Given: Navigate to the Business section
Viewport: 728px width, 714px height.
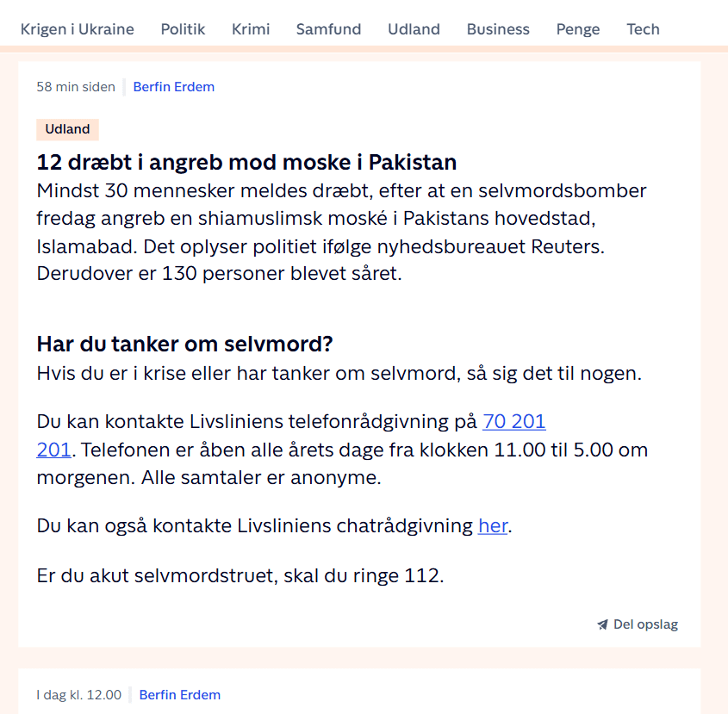Looking at the screenshot, I should click(x=498, y=29).
